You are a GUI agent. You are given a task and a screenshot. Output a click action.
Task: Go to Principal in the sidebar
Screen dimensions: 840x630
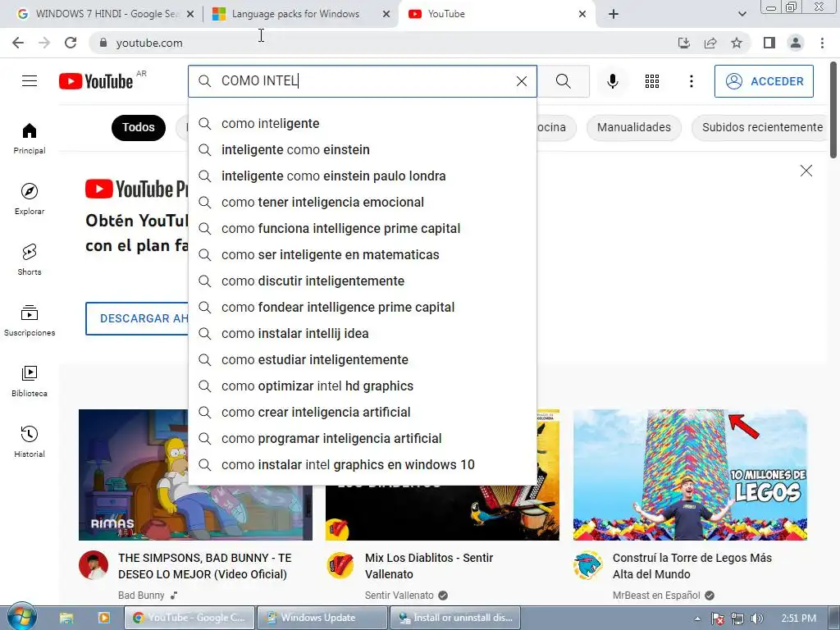coord(30,139)
